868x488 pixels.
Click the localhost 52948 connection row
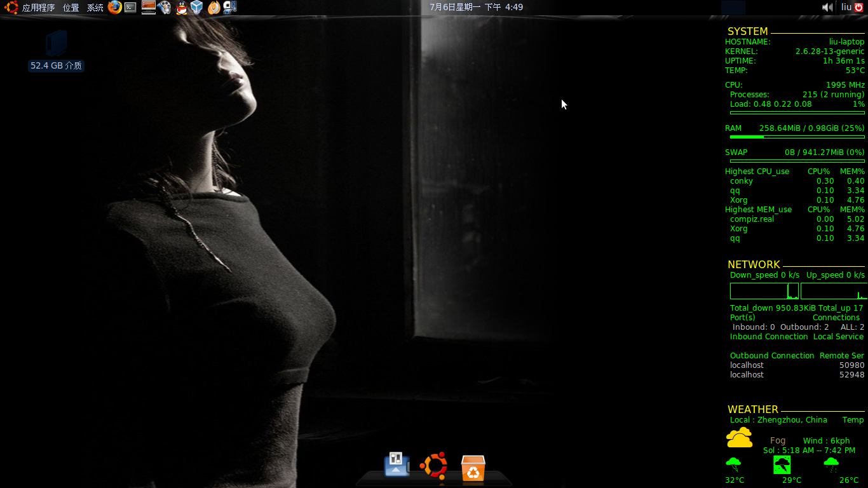click(797, 375)
